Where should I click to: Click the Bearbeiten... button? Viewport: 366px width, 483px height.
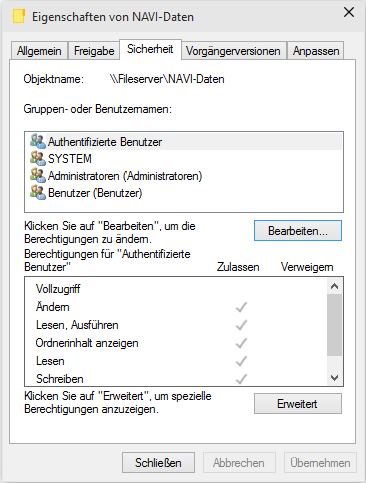(x=298, y=231)
